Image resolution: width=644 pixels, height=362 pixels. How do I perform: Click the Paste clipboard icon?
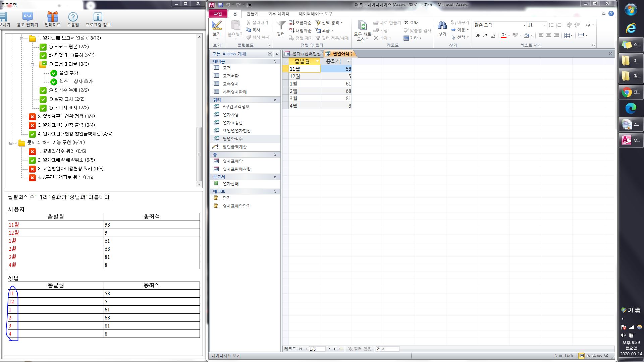(236, 25)
